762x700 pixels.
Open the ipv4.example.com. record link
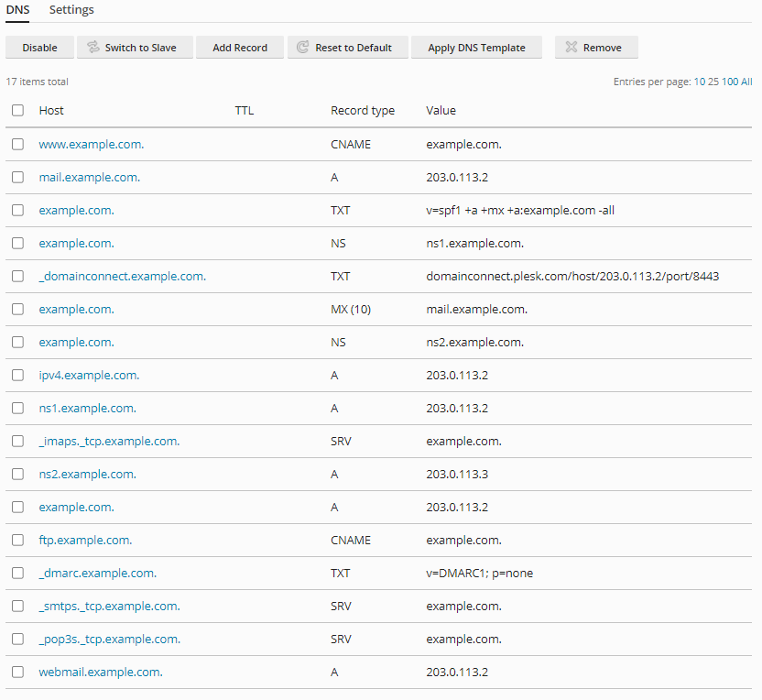(x=89, y=376)
